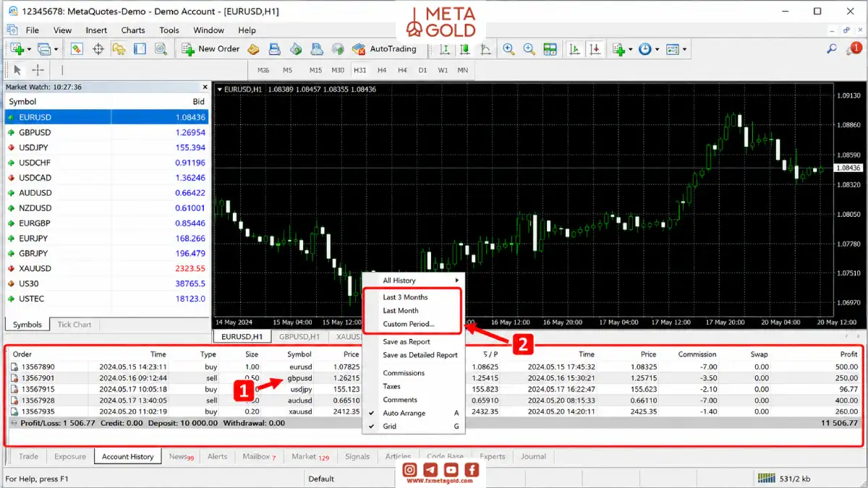Switch to the GBPUSD,H1 chart tab

click(299, 336)
